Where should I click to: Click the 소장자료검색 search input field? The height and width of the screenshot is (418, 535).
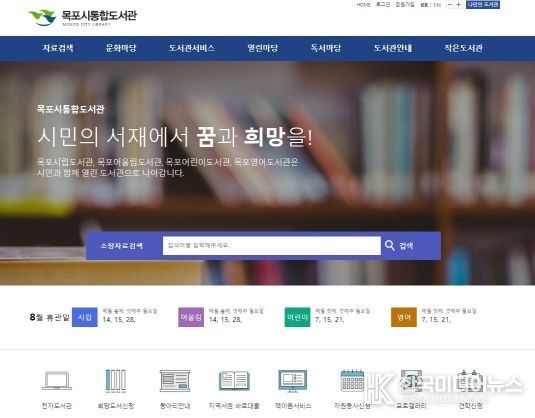click(x=272, y=246)
